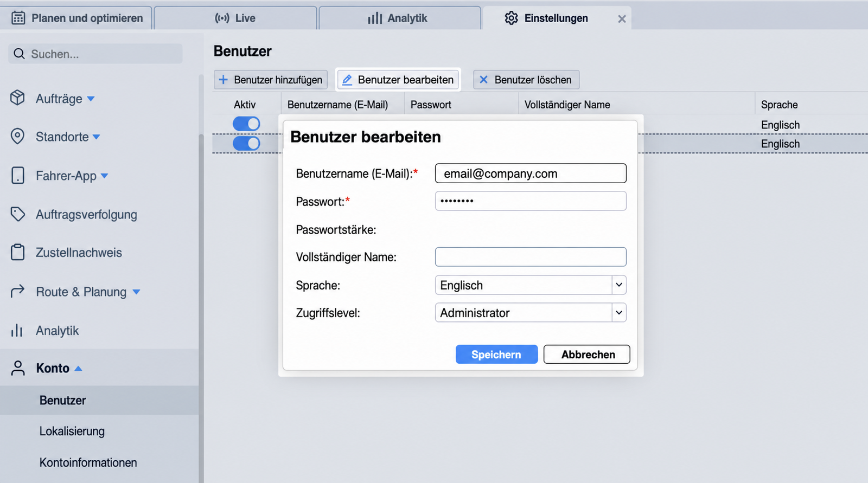This screenshot has width=868, height=483.
Task: Click the Fahrer-App phone icon
Action: [18, 175]
